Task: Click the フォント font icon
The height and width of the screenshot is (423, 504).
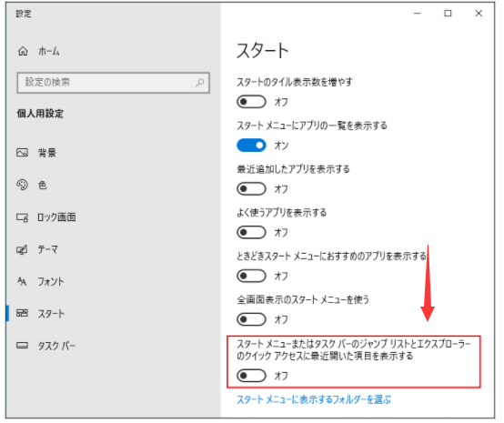Action: point(22,282)
